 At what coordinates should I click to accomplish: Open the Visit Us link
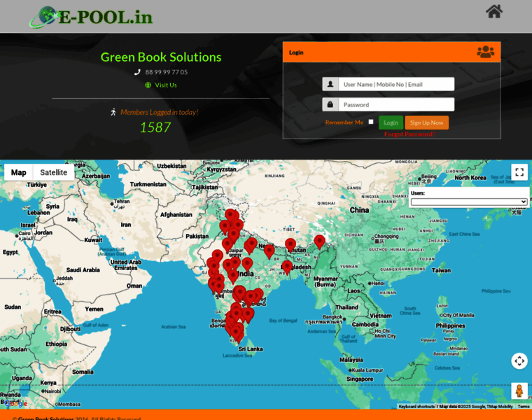click(166, 85)
